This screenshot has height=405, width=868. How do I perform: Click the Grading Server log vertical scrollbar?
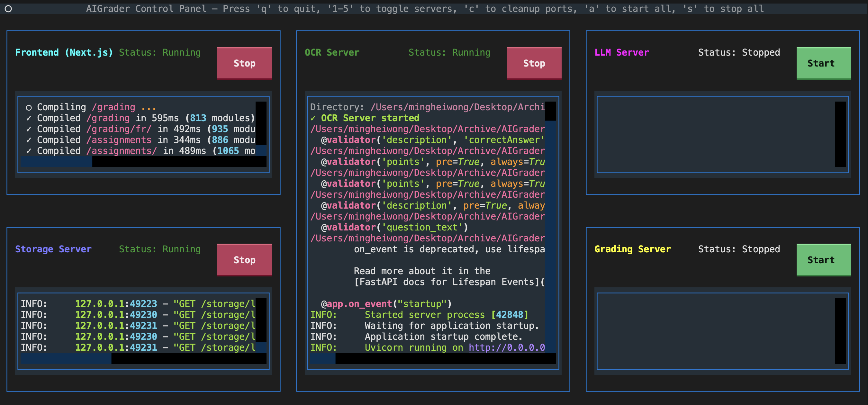pos(840,331)
